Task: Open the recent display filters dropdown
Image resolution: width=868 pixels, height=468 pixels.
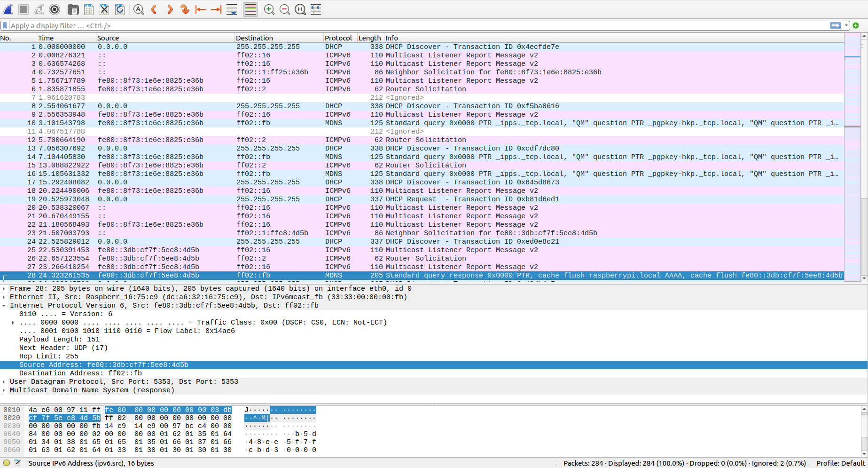Action: click(846, 25)
